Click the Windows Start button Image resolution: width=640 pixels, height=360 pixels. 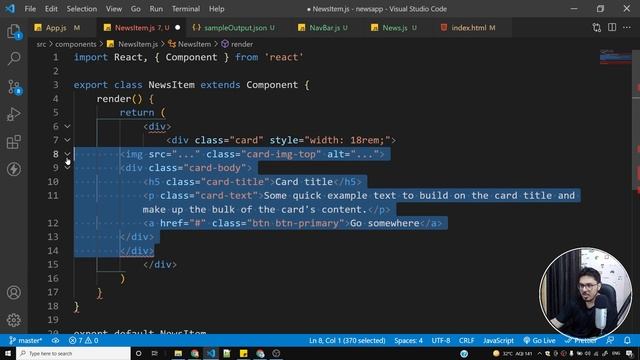point(8,353)
